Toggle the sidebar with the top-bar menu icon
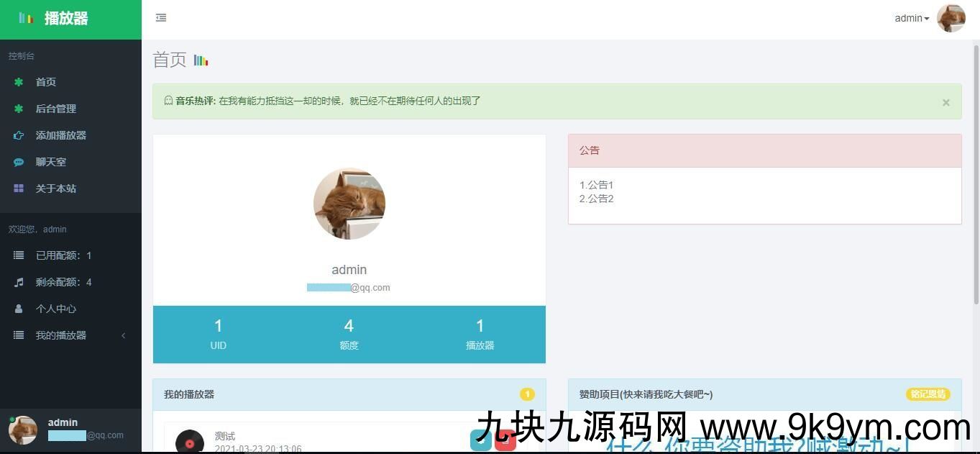This screenshot has height=454, width=980. [161, 18]
